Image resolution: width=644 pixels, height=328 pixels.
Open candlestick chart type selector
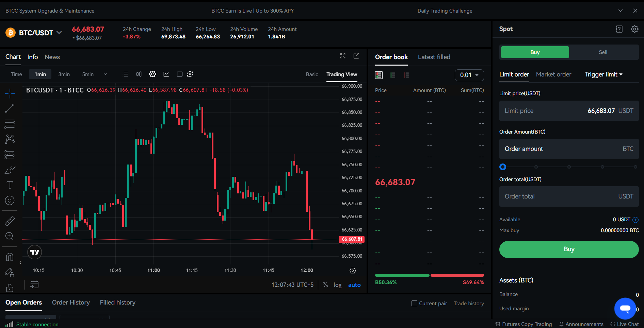coord(139,74)
